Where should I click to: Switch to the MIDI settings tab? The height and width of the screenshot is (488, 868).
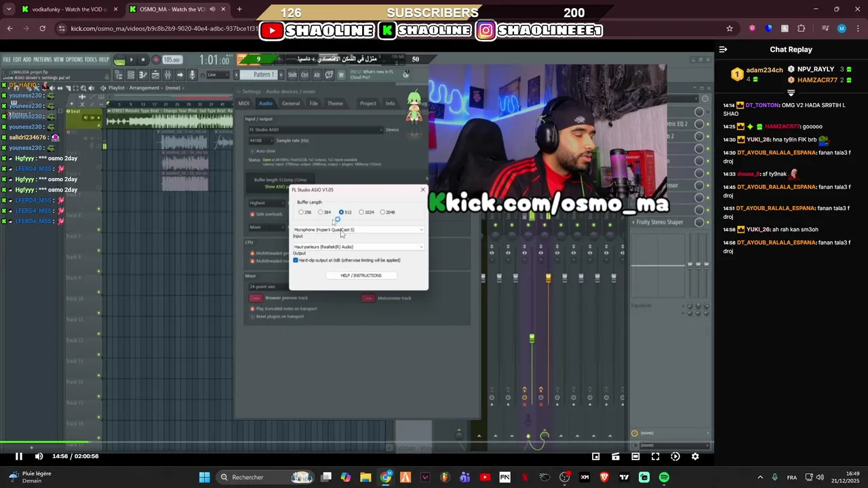243,103
